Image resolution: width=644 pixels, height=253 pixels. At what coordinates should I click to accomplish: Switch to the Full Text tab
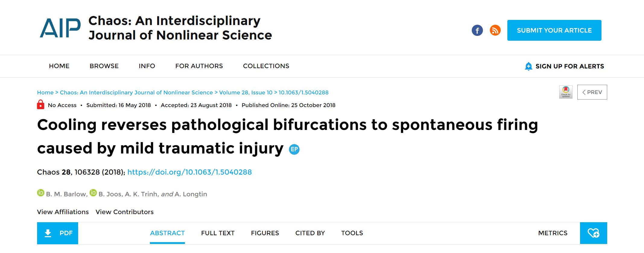[x=218, y=233]
